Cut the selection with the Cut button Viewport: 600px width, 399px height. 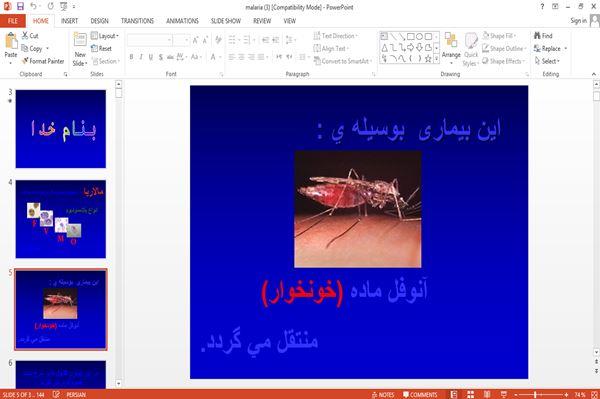30,36
